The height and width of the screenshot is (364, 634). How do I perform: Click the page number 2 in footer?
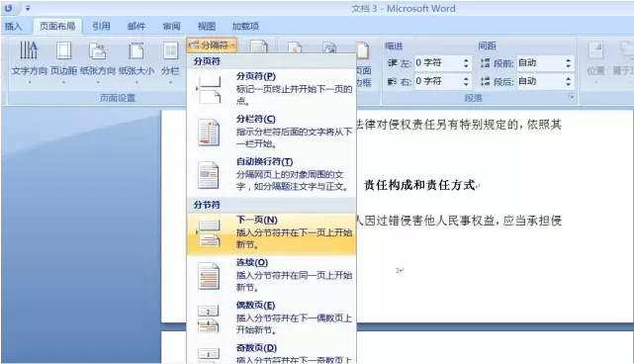[398, 270]
